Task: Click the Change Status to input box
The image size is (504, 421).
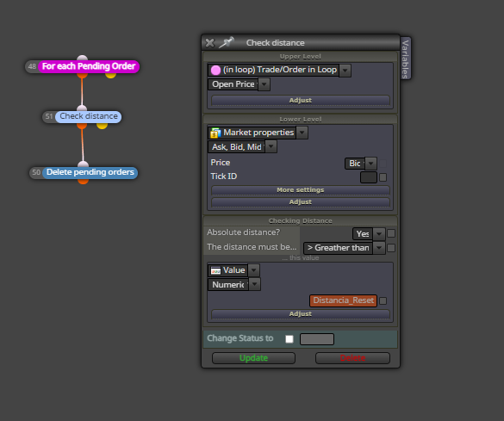Action: 317,339
